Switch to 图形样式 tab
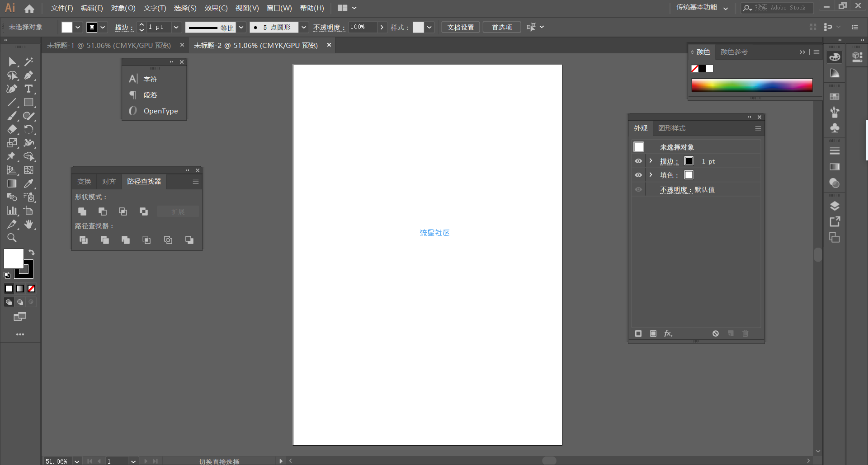 (672, 128)
